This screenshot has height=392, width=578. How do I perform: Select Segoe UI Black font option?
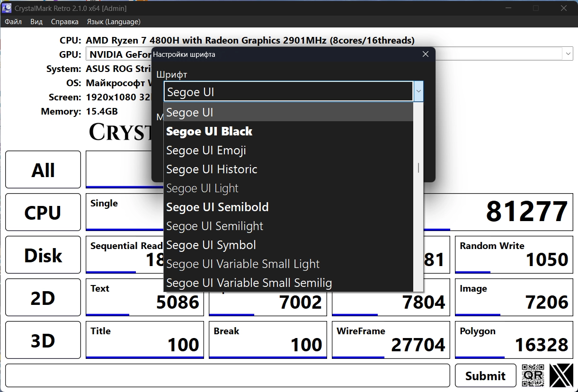(x=209, y=131)
